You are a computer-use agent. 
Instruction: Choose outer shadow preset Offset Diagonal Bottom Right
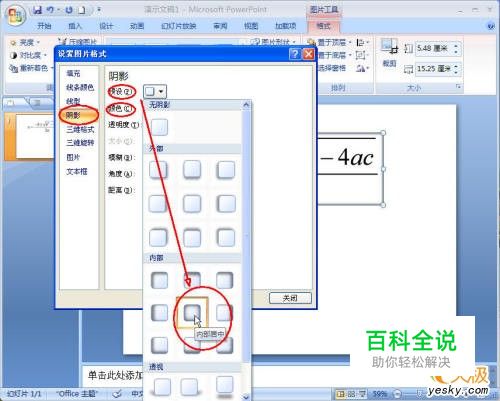[158, 170]
